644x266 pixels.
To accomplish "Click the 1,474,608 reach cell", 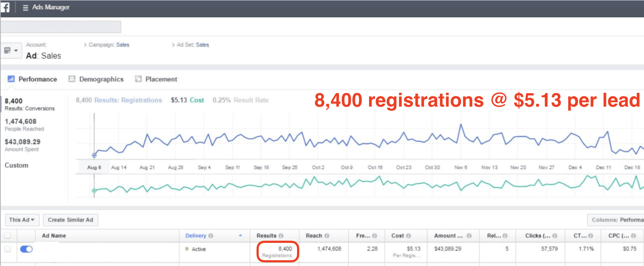I will pos(329,249).
